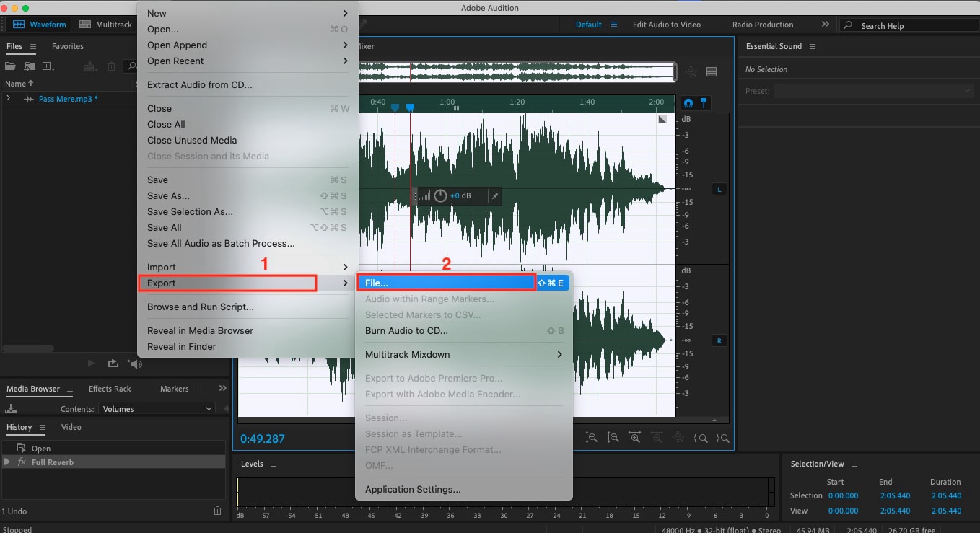980x533 pixels.
Task: Open the Contents Volumes dropdown
Action: [x=156, y=409]
